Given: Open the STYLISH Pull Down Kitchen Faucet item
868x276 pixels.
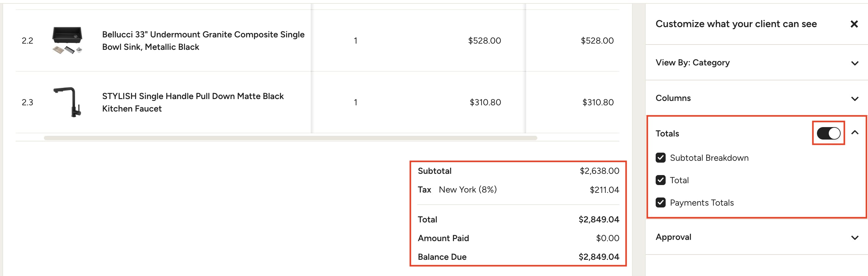Looking at the screenshot, I should tap(193, 102).
